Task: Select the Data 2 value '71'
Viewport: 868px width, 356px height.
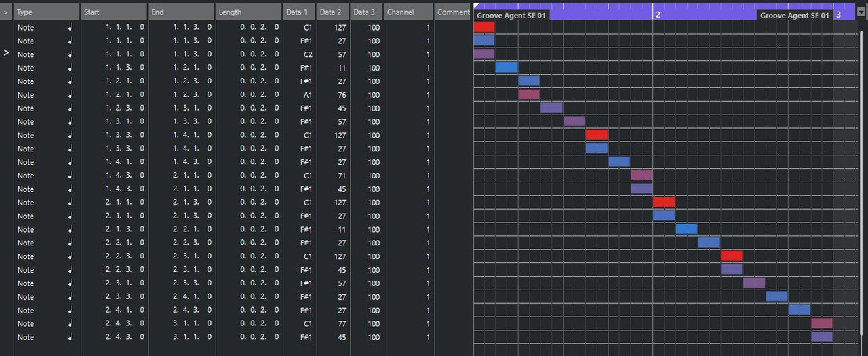Action: click(x=342, y=176)
